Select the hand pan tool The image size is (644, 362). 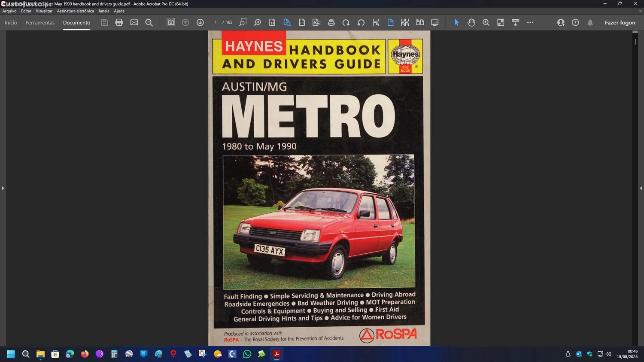471,22
